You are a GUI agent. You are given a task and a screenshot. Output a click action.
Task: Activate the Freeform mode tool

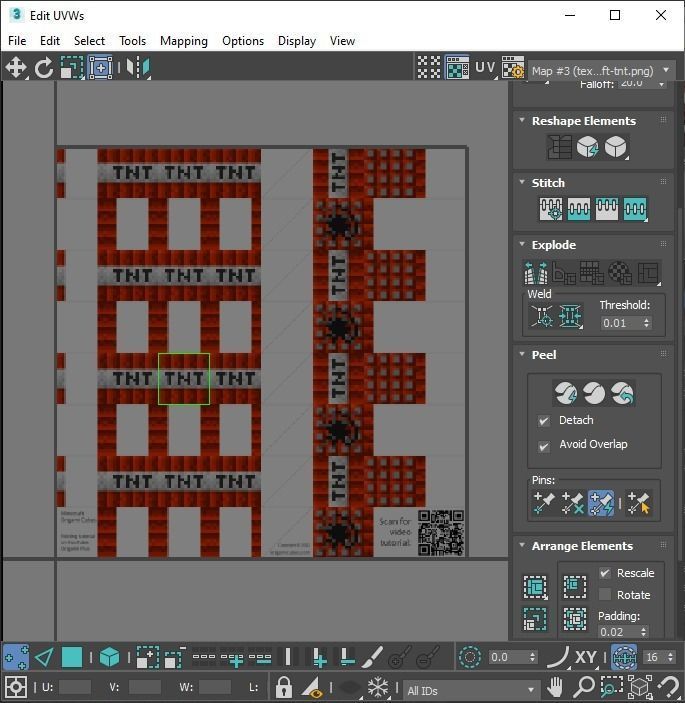click(100, 68)
